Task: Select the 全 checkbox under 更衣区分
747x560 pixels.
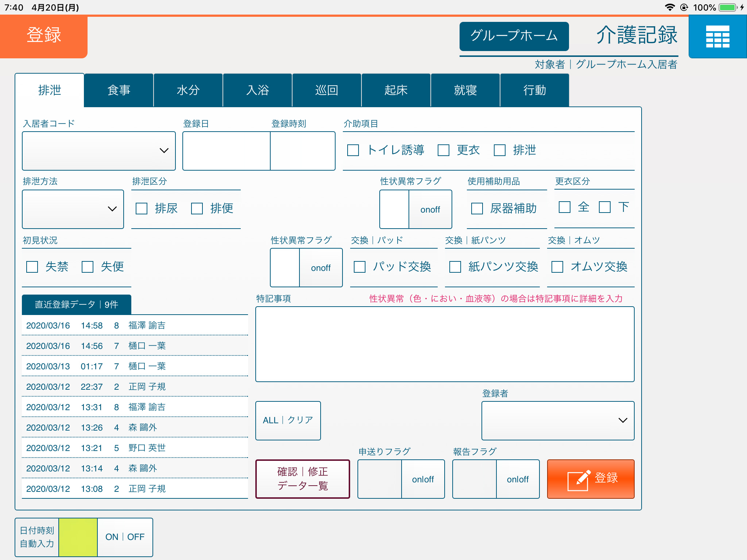Action: [x=565, y=207]
